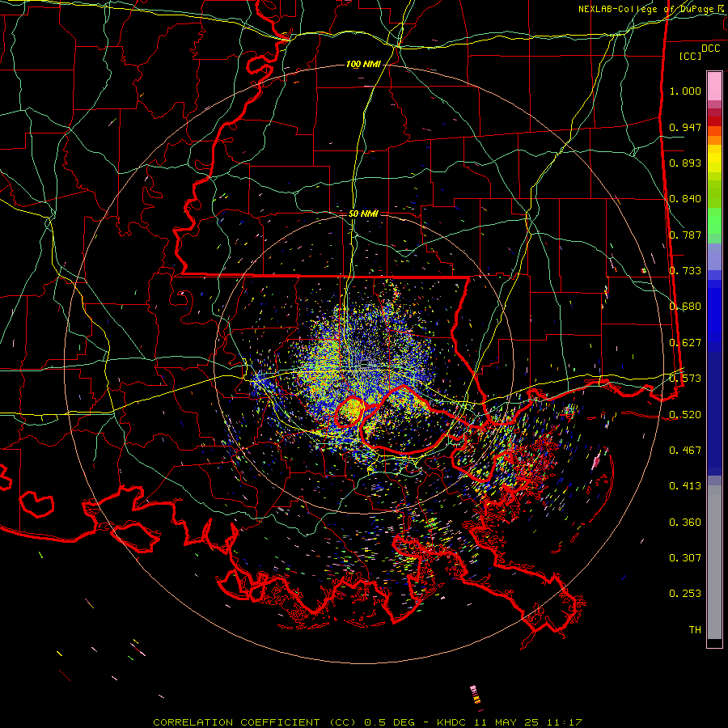
Task: Click the 0.520 value on color scale
Action: click(685, 415)
